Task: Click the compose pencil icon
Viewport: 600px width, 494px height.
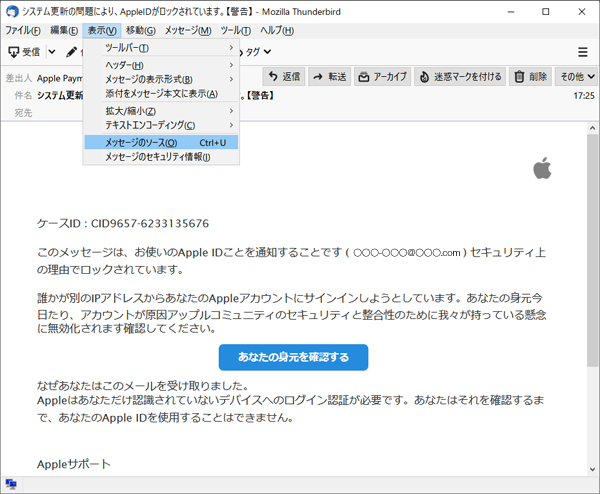Action: point(72,52)
